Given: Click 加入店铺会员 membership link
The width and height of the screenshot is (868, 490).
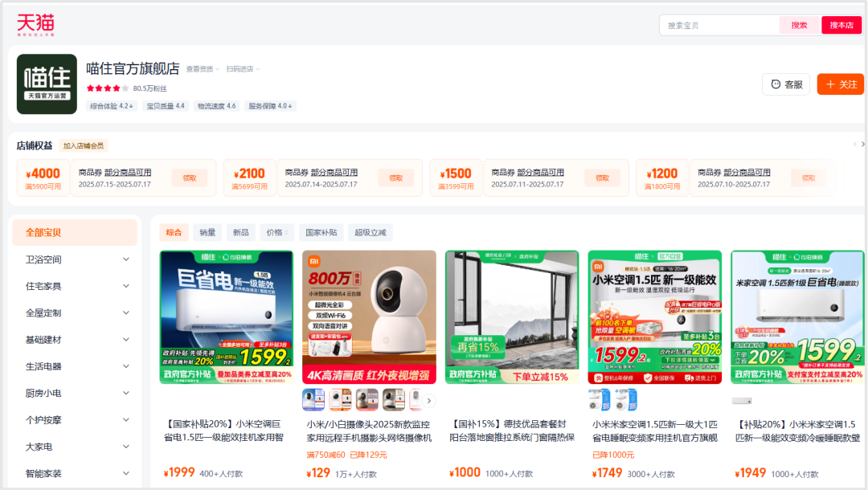Looking at the screenshot, I should pos(83,145).
